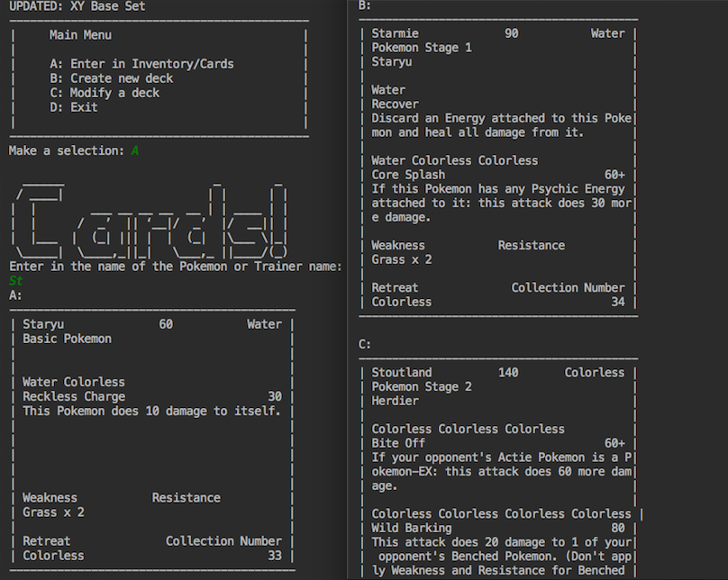The image size is (728, 580).
Task: Click HP value '90' on Starmie card
Action: click(511, 33)
